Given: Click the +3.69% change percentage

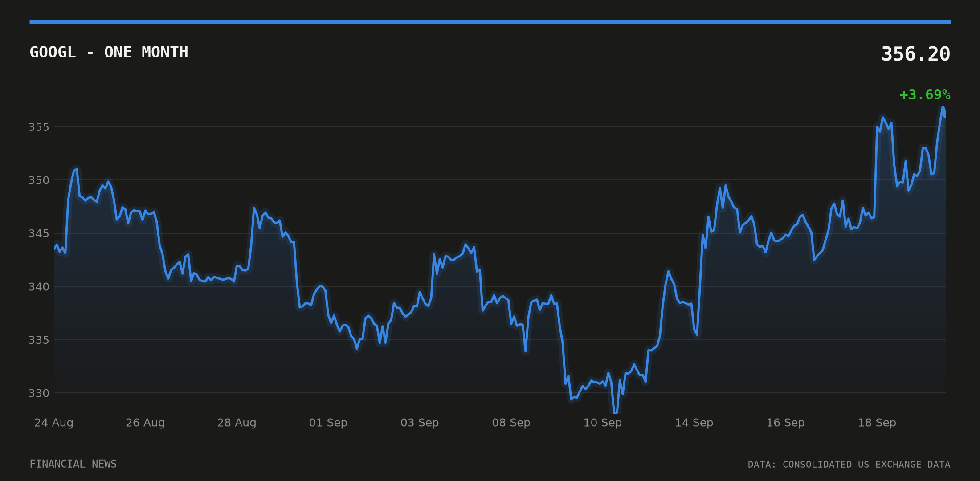Looking at the screenshot, I should [x=925, y=95].
